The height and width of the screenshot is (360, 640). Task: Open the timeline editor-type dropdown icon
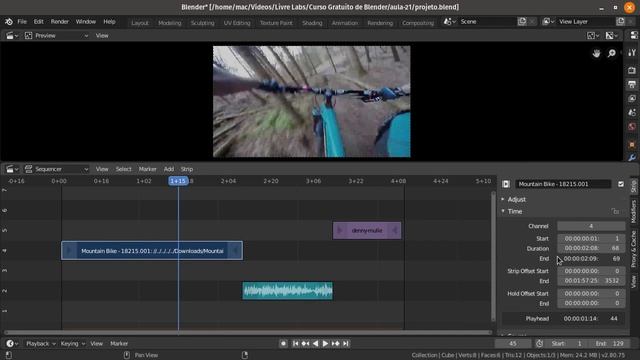(12, 344)
